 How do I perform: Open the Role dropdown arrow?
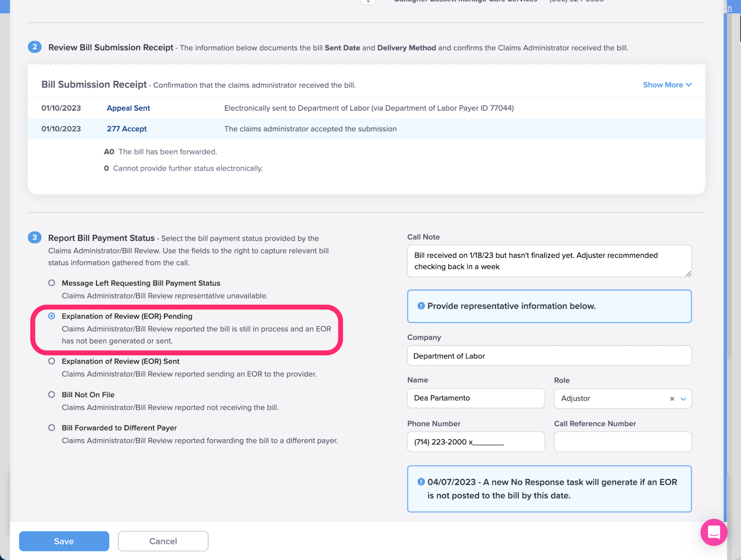pyautogui.click(x=684, y=398)
